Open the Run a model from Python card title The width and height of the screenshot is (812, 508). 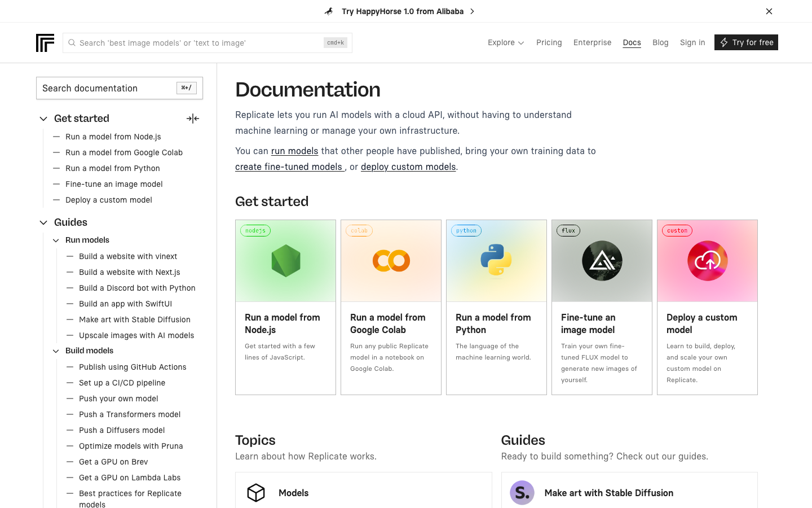493,323
